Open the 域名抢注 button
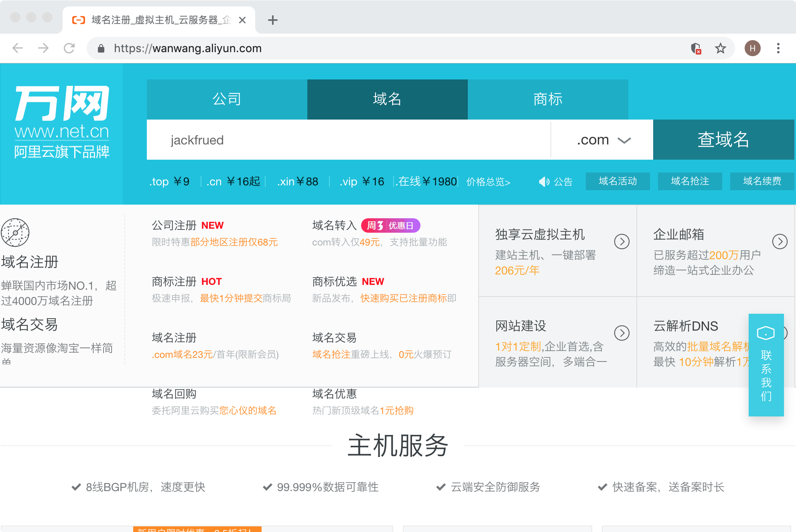Screen dimensions: 796x532 [690, 181]
